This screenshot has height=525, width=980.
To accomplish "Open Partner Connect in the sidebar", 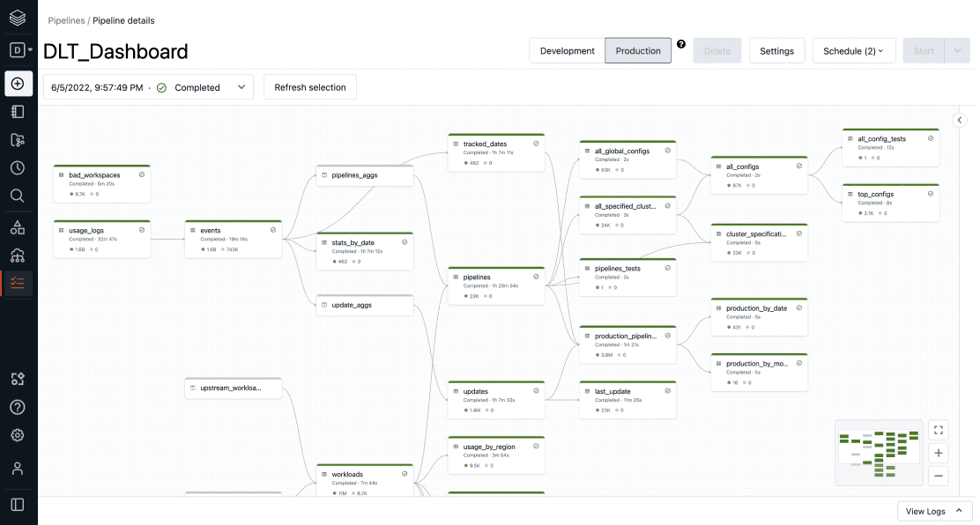I will tap(18, 378).
